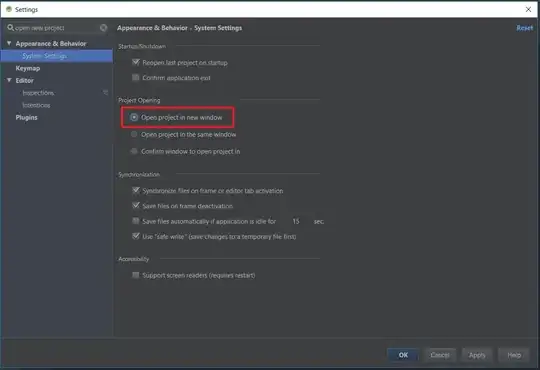The image size is (540, 370).
Task: Click the Settings window app icon
Action: 9,9
